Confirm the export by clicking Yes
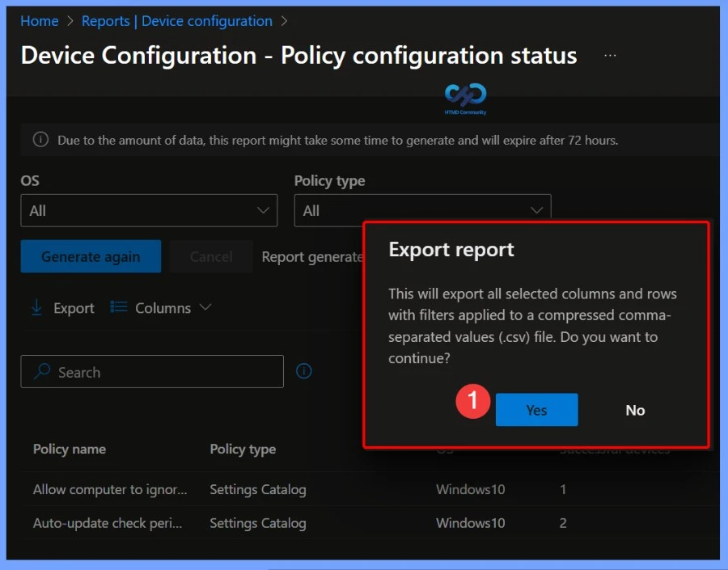Image resolution: width=728 pixels, height=570 pixels. pyautogui.click(x=536, y=410)
